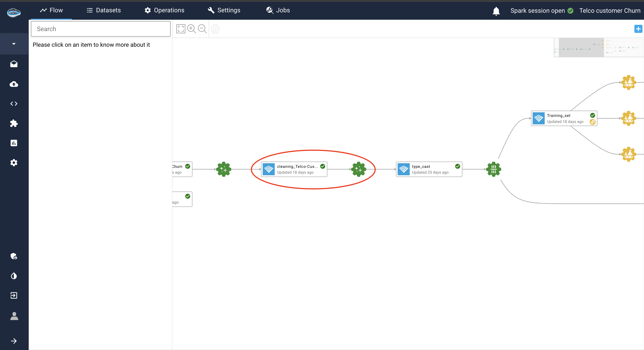Viewport: 644px width, 350px height.
Task: Click the green check on Training_set dataset
Action: [x=592, y=115]
